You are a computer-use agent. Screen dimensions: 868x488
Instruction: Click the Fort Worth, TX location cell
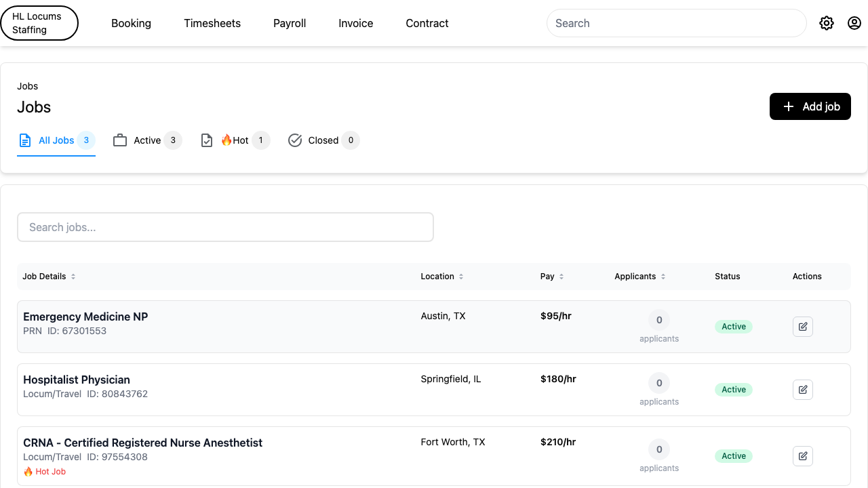[x=453, y=442]
